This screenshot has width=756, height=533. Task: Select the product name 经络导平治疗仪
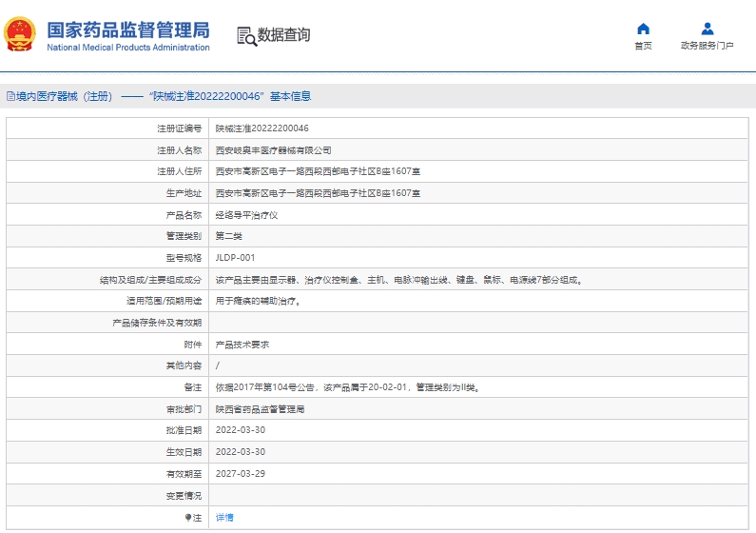pos(246,215)
